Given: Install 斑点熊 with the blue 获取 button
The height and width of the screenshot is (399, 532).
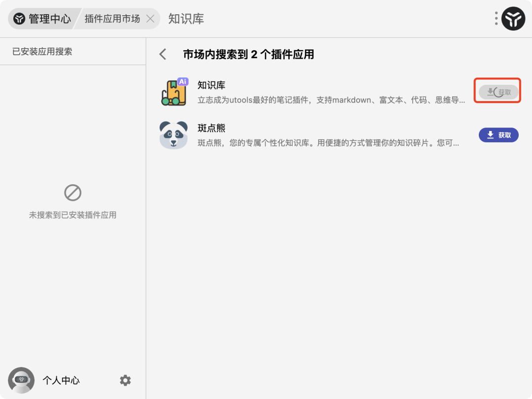Looking at the screenshot, I should point(499,135).
